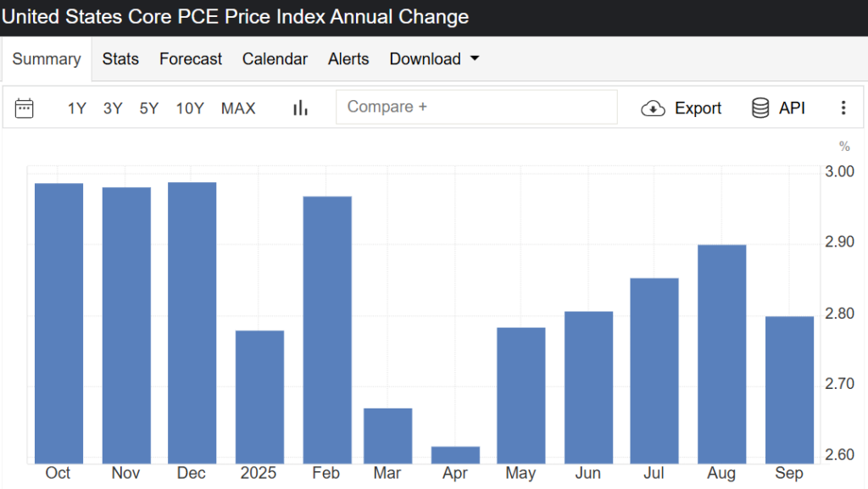Open the calendar date picker icon

pos(25,108)
